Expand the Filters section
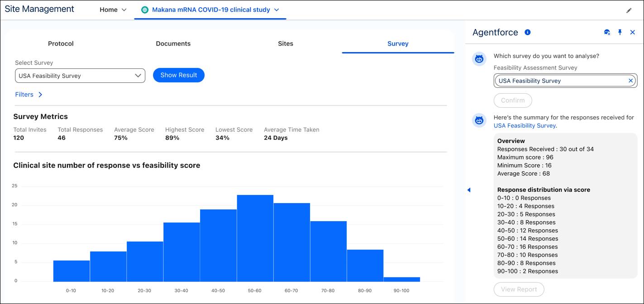Screen dimensions: 644x304 [29, 94]
